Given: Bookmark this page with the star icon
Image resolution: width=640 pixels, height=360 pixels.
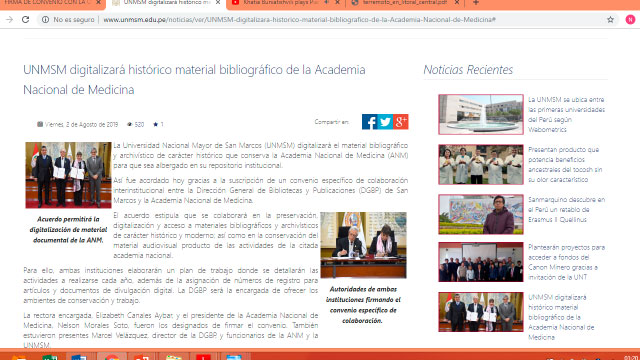Looking at the screenshot, I should point(610,20).
